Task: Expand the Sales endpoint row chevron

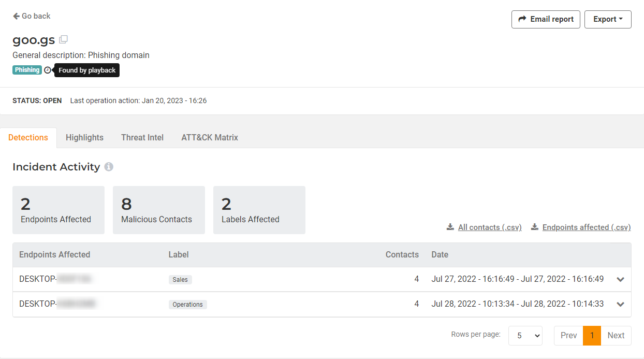Action: (x=620, y=280)
